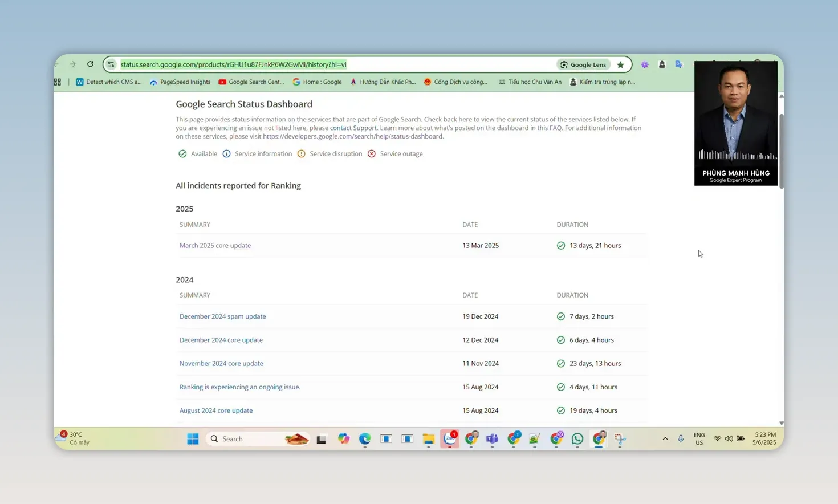Click the address bar URL field
838x504 pixels.
(336, 64)
